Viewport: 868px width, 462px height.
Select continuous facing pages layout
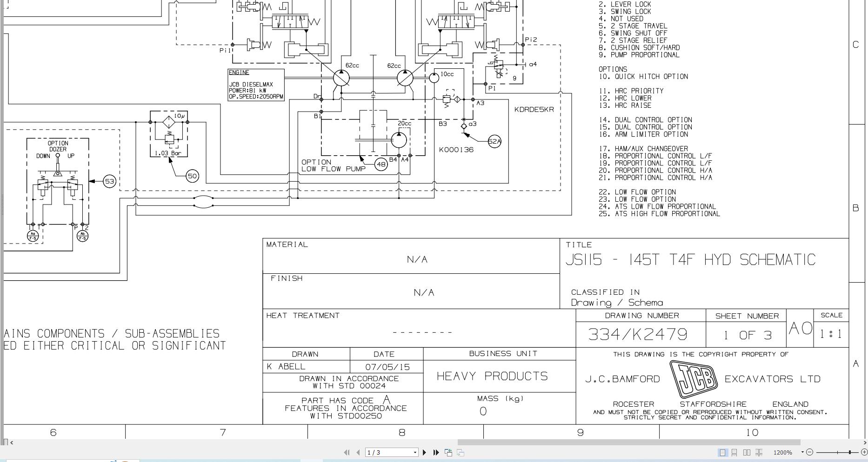(758, 452)
